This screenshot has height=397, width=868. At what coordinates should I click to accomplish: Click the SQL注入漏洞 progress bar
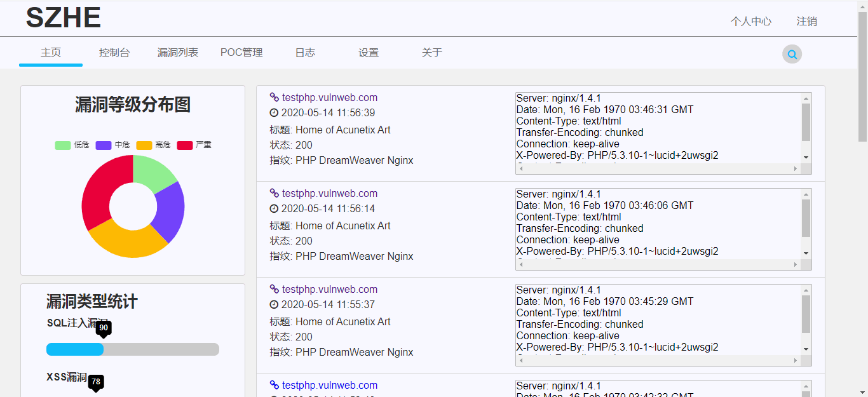[x=133, y=349]
